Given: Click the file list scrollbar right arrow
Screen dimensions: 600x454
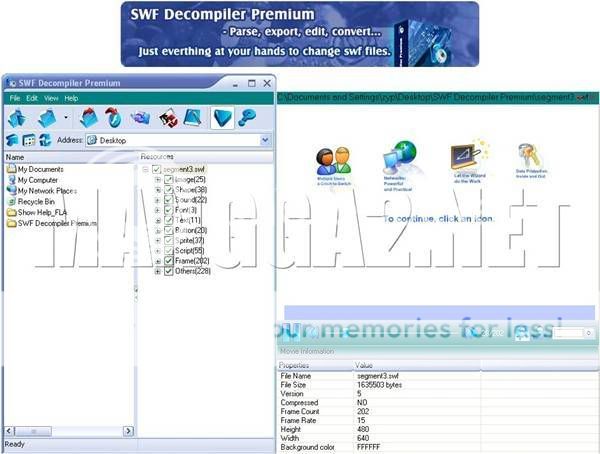Looking at the screenshot, I should [129, 431].
